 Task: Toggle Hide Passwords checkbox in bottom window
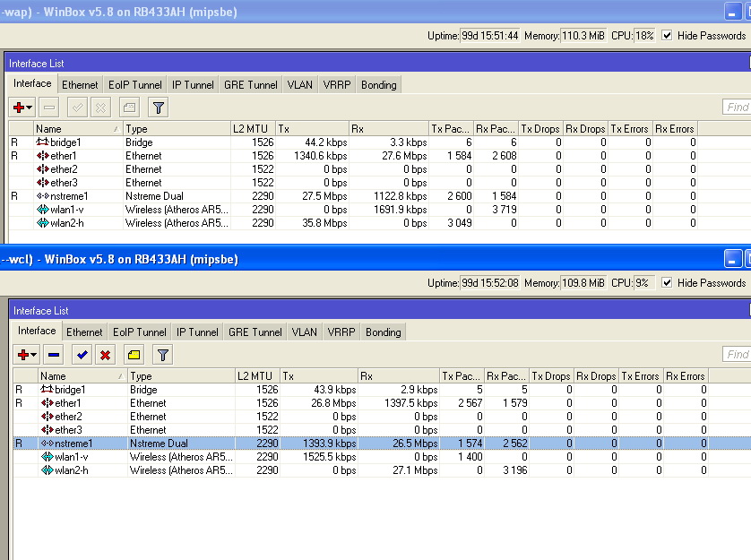[667, 282]
